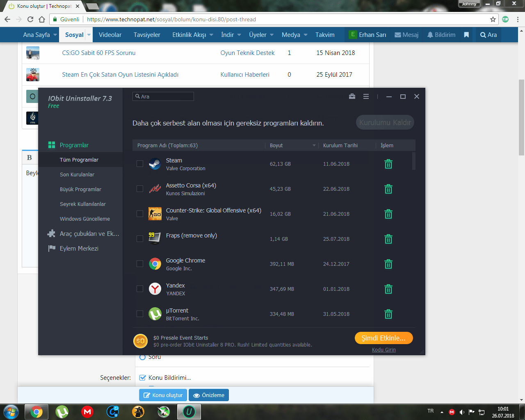Click the Yandex program icon
The height and width of the screenshot is (420, 525).
(x=155, y=289)
